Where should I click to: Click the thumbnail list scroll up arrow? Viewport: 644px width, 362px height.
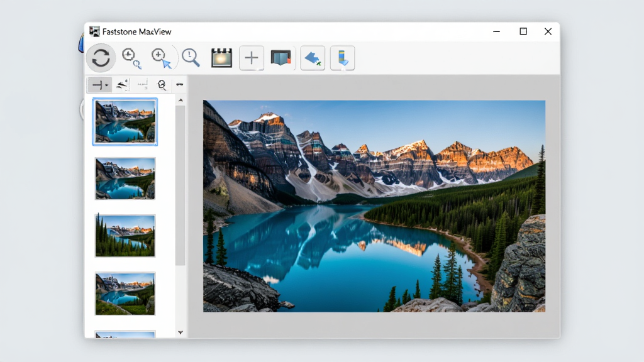[x=180, y=101]
